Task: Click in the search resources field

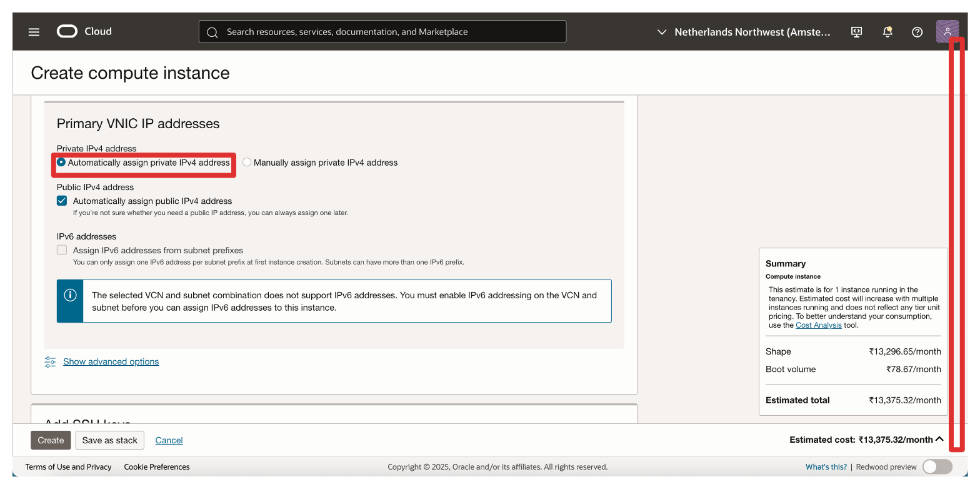Action: 387,32
